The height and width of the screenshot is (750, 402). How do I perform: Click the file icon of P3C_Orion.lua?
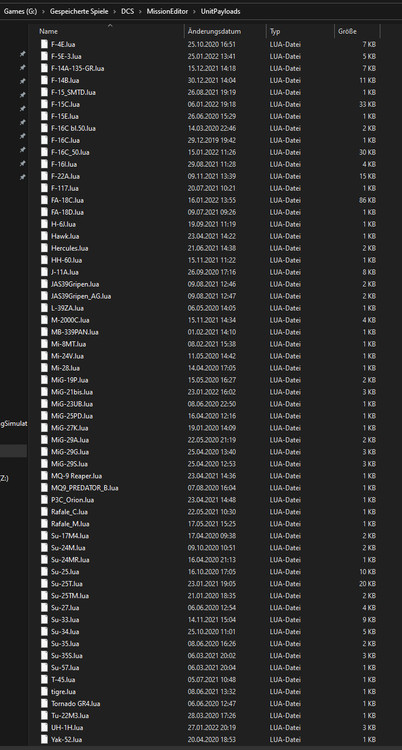(45, 500)
